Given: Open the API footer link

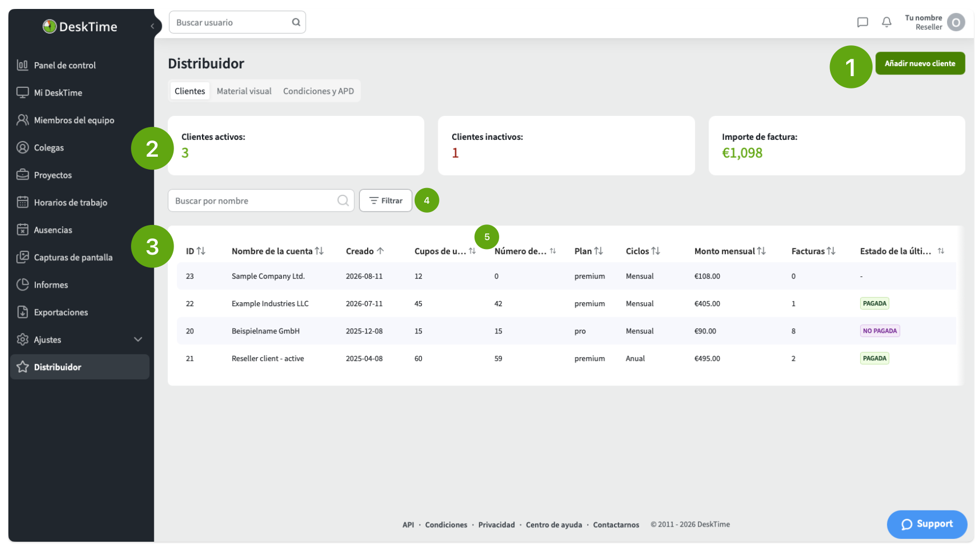Looking at the screenshot, I should [x=408, y=524].
